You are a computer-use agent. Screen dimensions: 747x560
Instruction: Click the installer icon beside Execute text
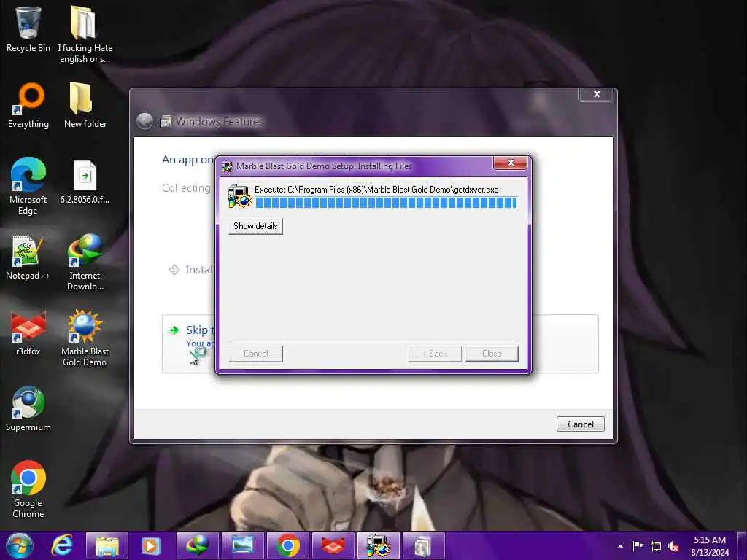click(x=239, y=196)
